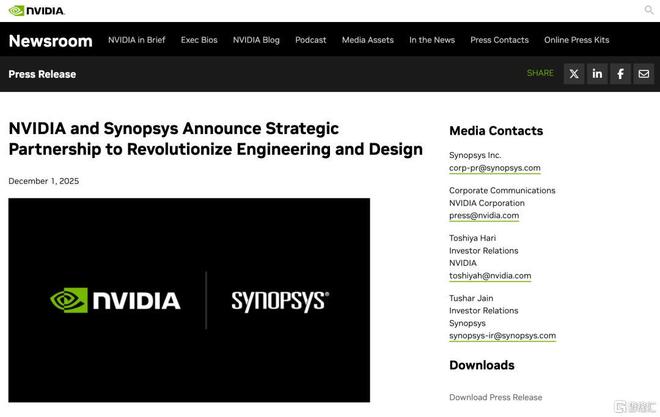Click the name Tushar Jain
Screen dimensions: 660x417
point(471,298)
